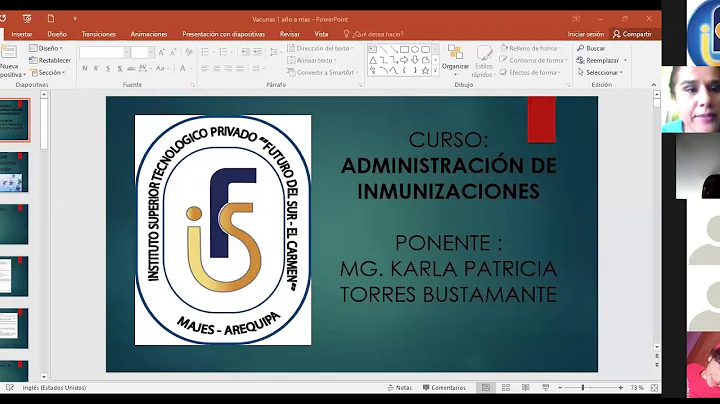Start slideshow from status bar icon

point(545,388)
